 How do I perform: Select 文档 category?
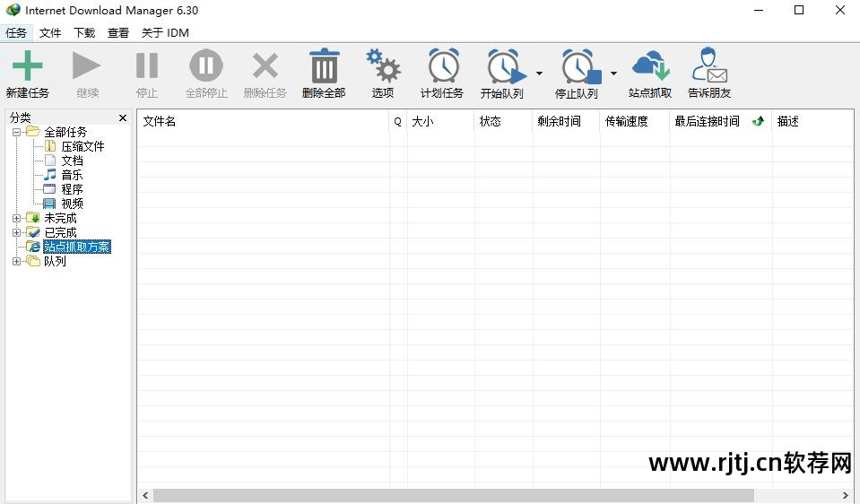[72, 161]
